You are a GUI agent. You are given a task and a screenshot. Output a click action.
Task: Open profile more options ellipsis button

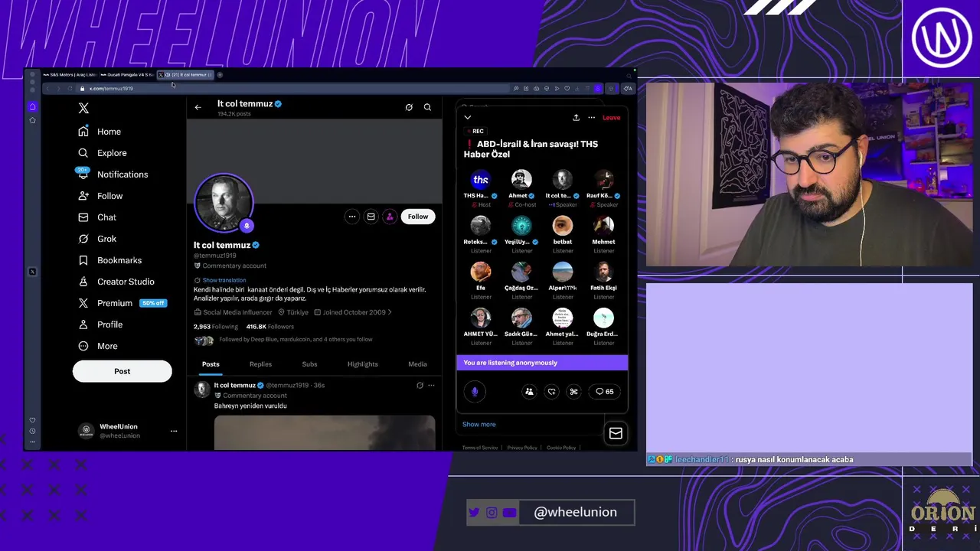[352, 217]
